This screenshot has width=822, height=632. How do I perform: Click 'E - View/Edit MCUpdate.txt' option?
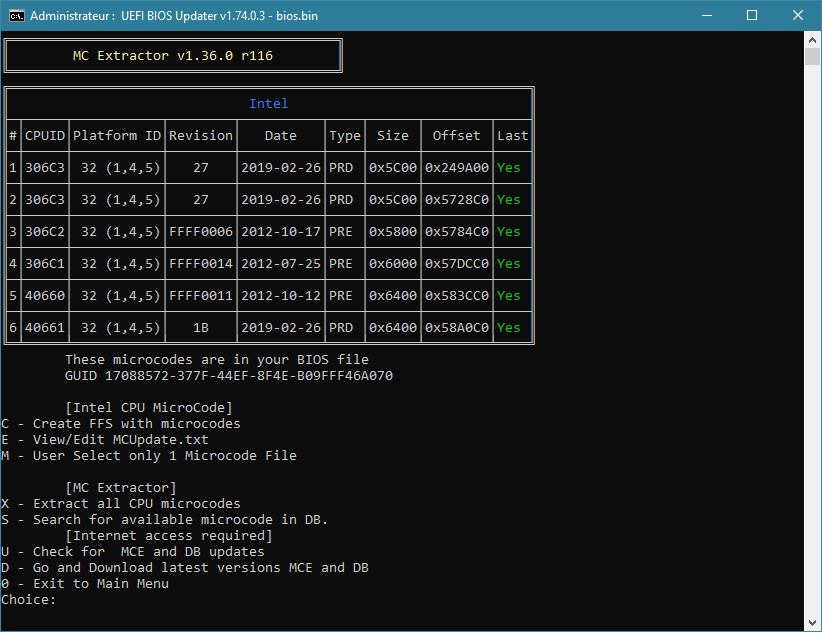(105, 440)
